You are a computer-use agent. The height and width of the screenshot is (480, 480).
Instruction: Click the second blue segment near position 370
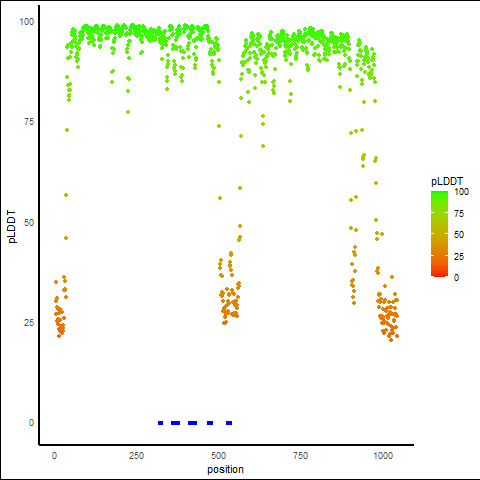pyautogui.click(x=175, y=423)
